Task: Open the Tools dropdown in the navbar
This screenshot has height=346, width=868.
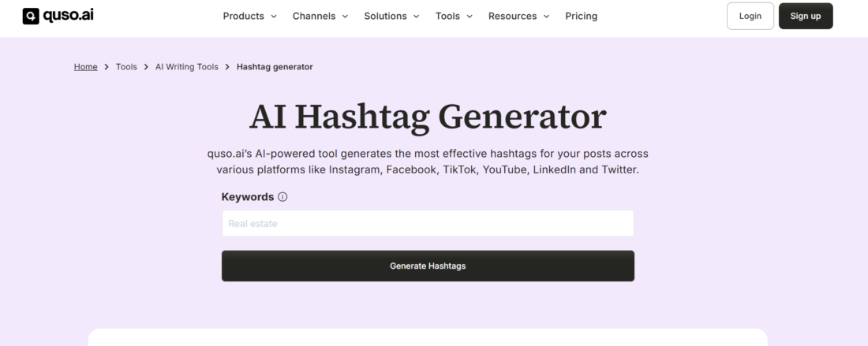Action: pyautogui.click(x=454, y=16)
